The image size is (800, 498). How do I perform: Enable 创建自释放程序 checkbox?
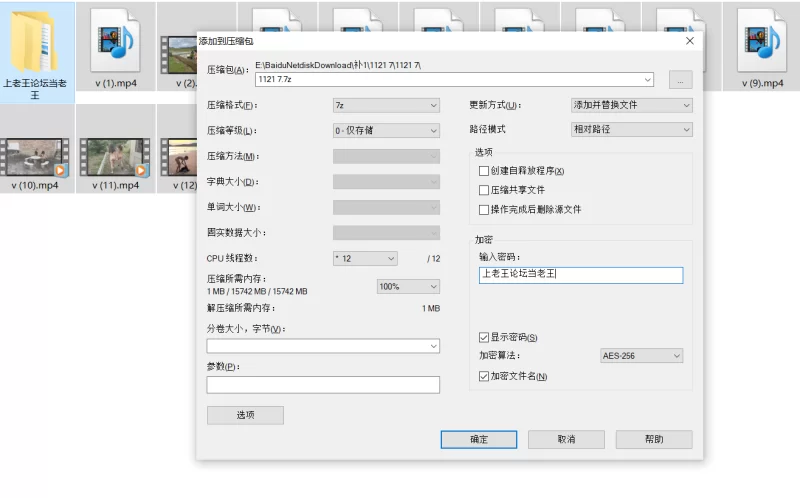(x=485, y=171)
